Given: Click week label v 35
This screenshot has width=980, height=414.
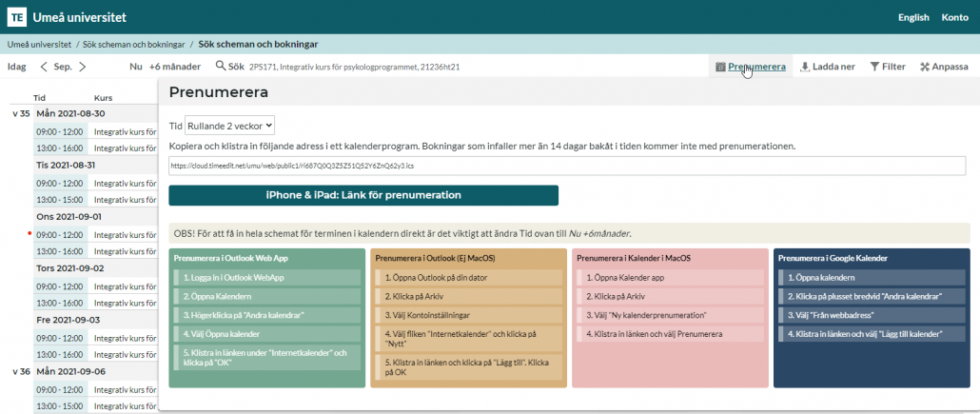Looking at the screenshot, I should click(21, 114).
